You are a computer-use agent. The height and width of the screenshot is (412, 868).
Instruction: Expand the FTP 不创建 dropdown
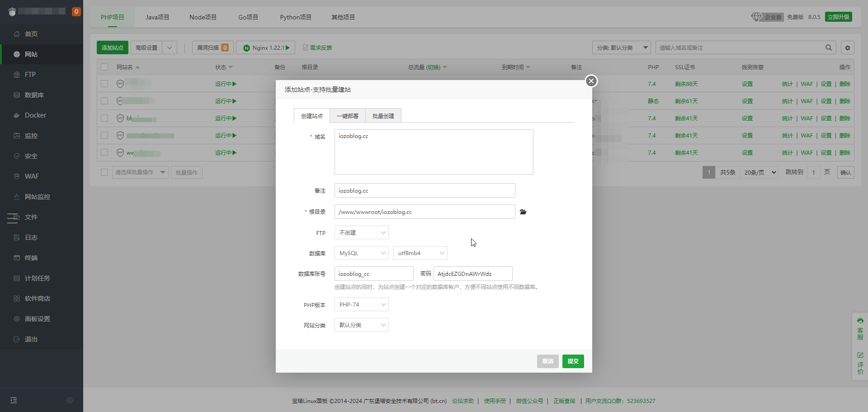361,233
